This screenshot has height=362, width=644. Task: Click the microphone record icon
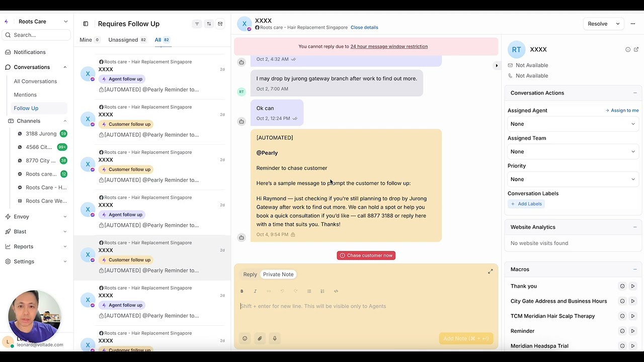[275, 338]
